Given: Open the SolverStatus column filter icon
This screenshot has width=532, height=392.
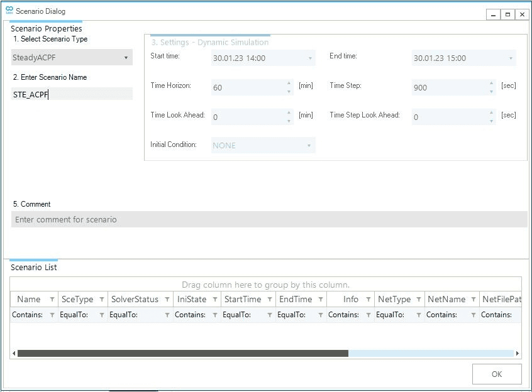Looking at the screenshot, I should tap(167, 300).
